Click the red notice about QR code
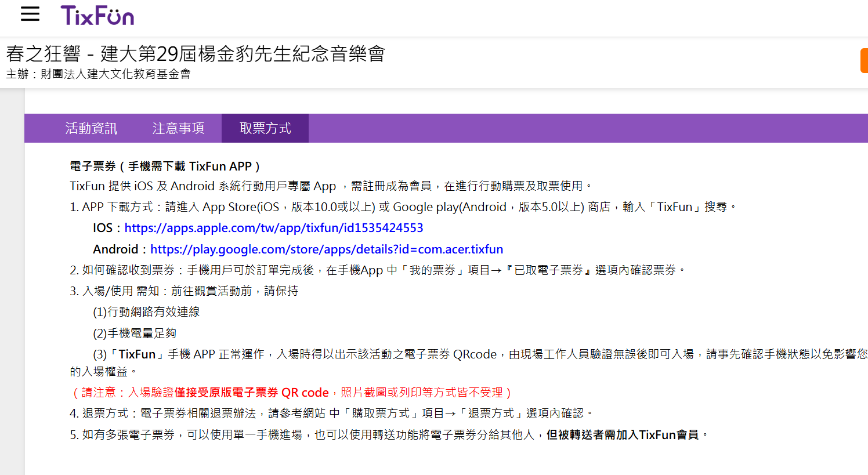 292,393
